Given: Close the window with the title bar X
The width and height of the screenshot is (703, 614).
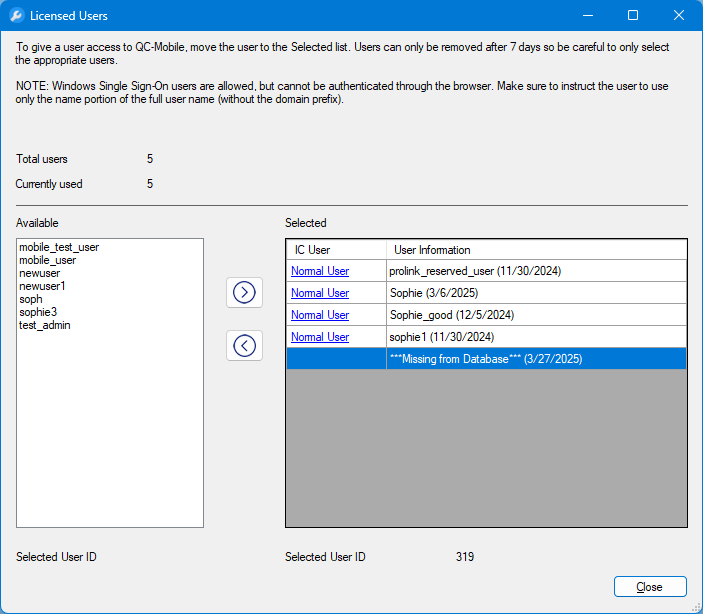Looking at the screenshot, I should coord(679,15).
